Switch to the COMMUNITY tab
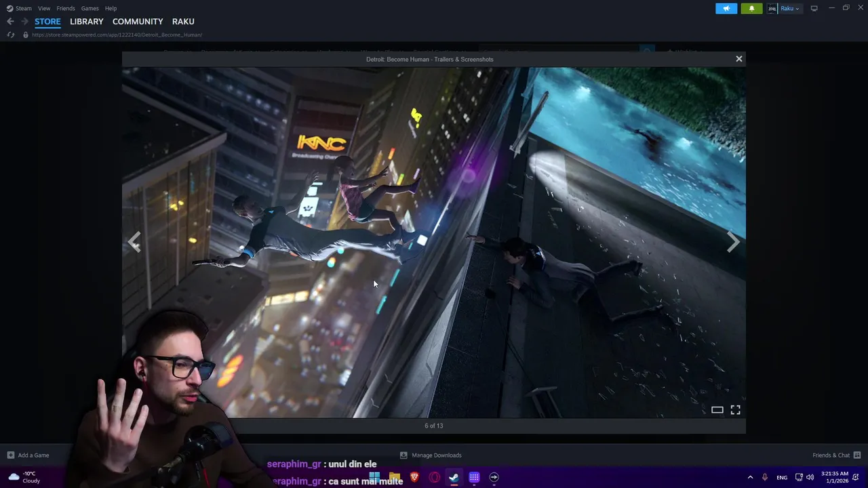This screenshot has width=868, height=488. click(x=138, y=22)
